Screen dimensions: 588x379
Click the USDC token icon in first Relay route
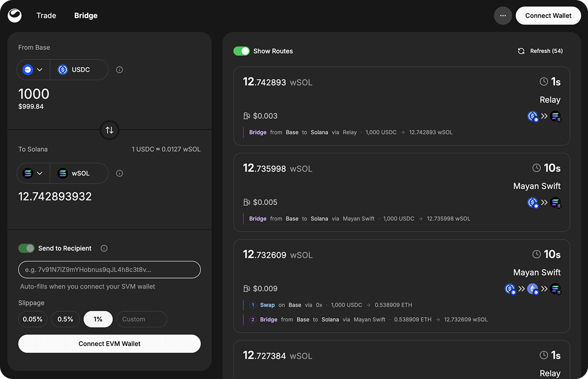click(533, 117)
